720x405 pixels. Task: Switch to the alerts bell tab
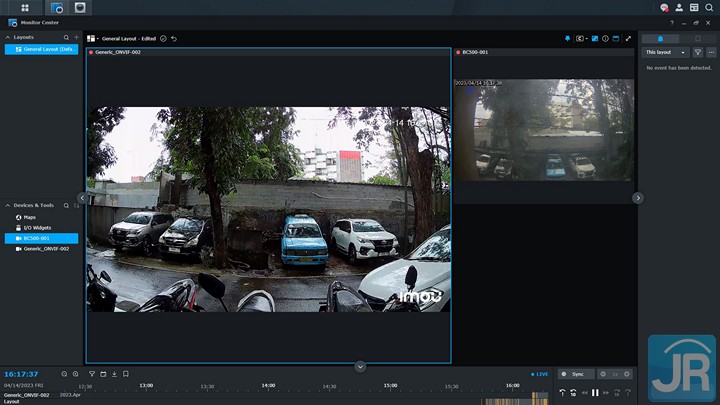click(x=659, y=38)
